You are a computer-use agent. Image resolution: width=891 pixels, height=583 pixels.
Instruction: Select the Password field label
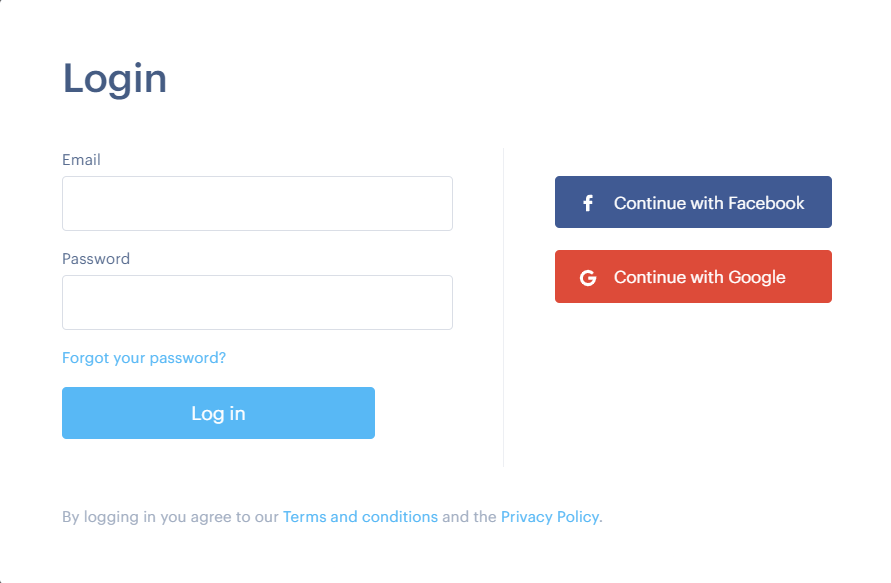click(96, 258)
